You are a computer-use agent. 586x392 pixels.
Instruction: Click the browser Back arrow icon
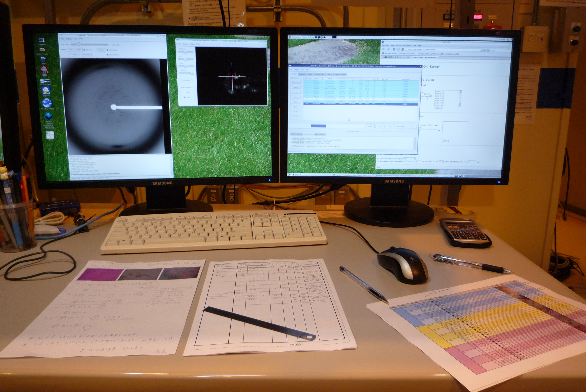click(383, 49)
